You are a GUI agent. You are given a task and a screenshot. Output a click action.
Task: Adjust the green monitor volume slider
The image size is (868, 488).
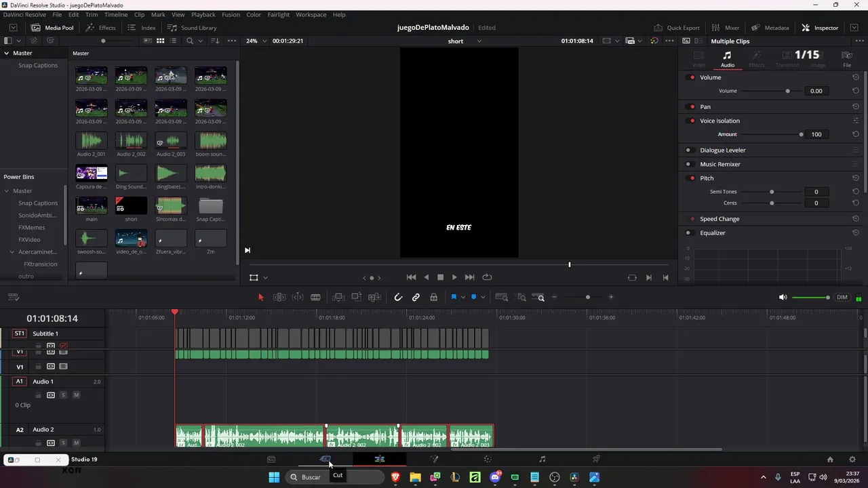click(x=810, y=298)
